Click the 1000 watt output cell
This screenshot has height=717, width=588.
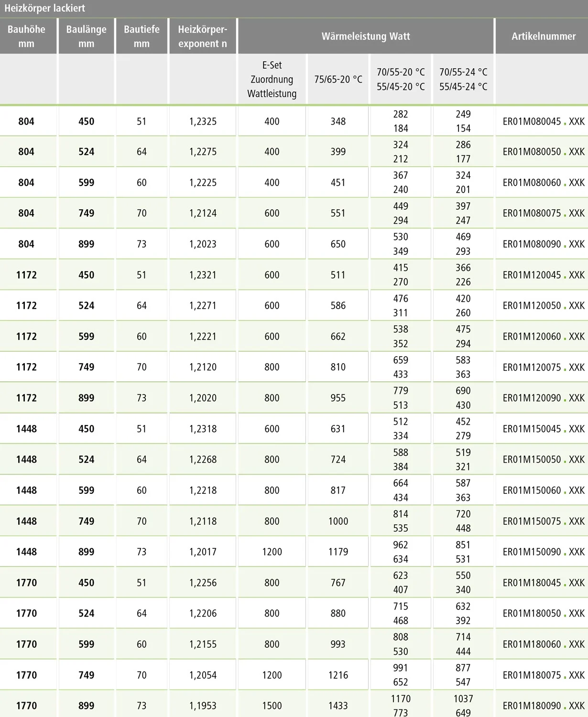click(x=338, y=521)
